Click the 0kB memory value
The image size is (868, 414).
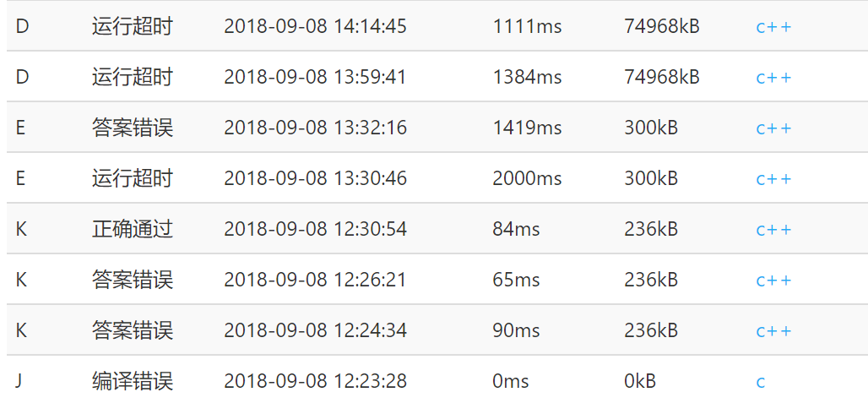[640, 381]
